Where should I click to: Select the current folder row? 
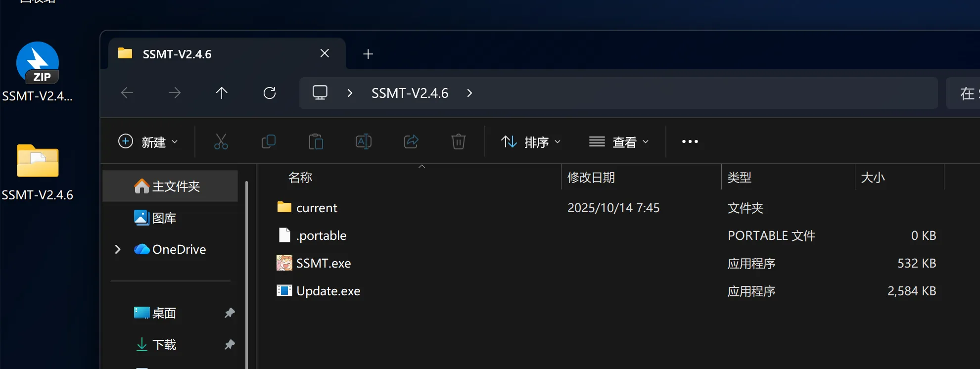(607, 208)
